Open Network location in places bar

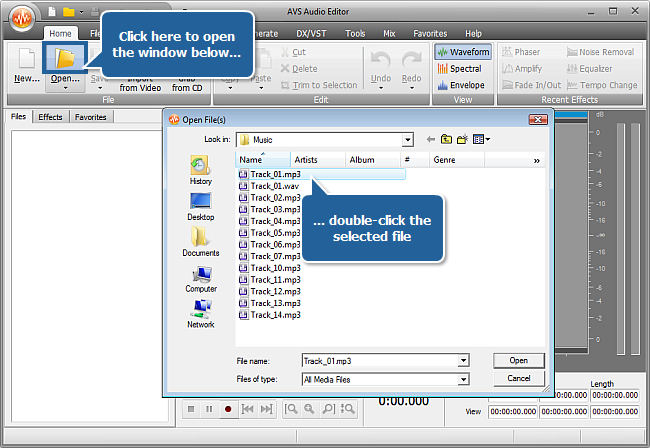[201, 314]
